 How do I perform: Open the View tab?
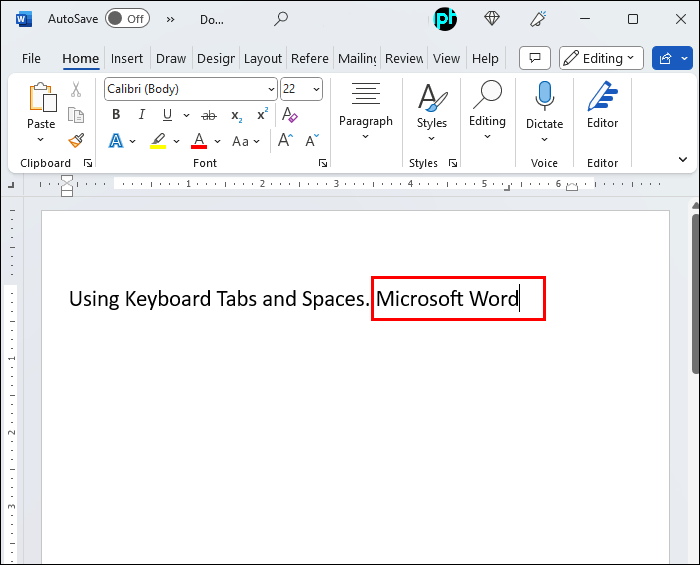[446, 59]
